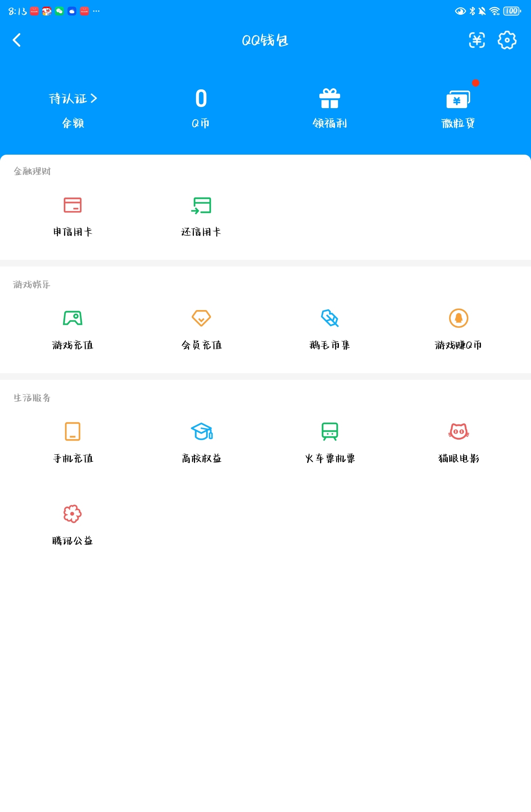
Task: Tap the Wi-Fi icon in status bar
Action: pyautogui.click(x=494, y=11)
